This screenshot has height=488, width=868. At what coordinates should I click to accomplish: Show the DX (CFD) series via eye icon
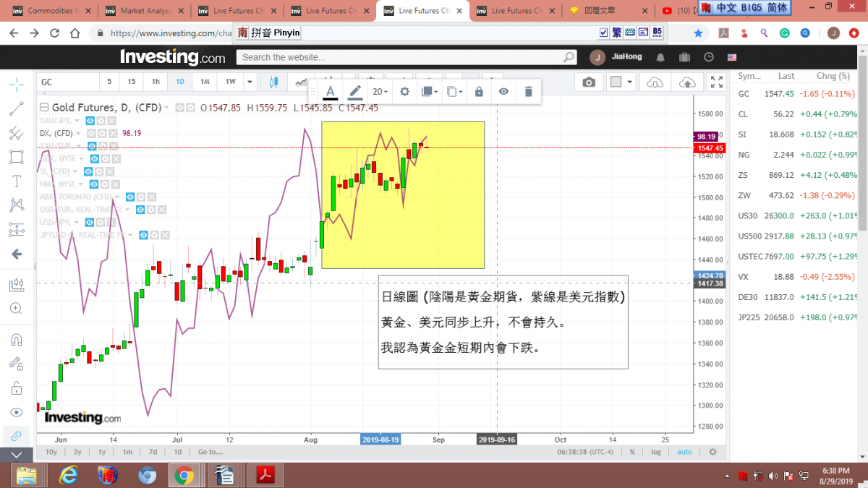[90, 133]
